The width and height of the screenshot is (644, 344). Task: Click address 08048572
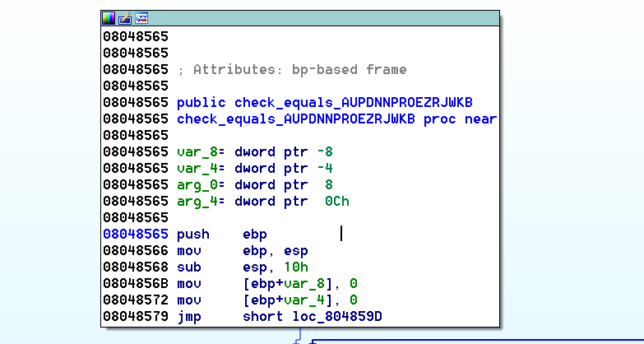[x=136, y=300]
